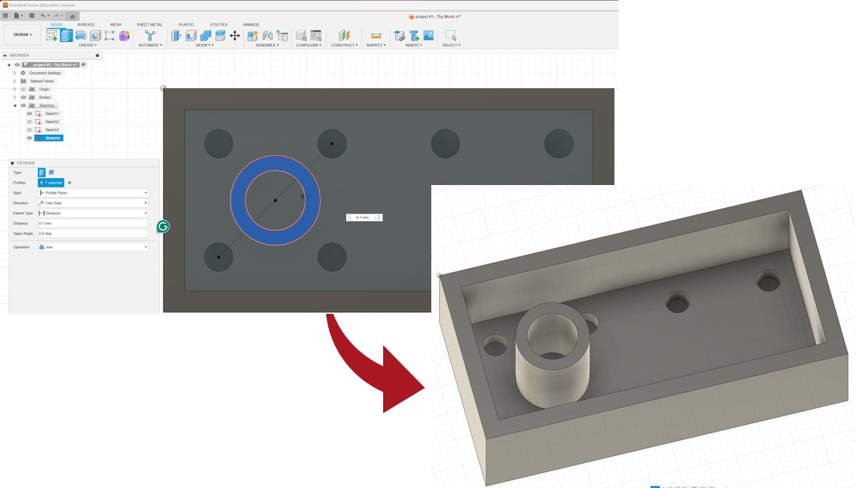Open the Direction One Side dropdown
868x488 pixels.
point(93,203)
